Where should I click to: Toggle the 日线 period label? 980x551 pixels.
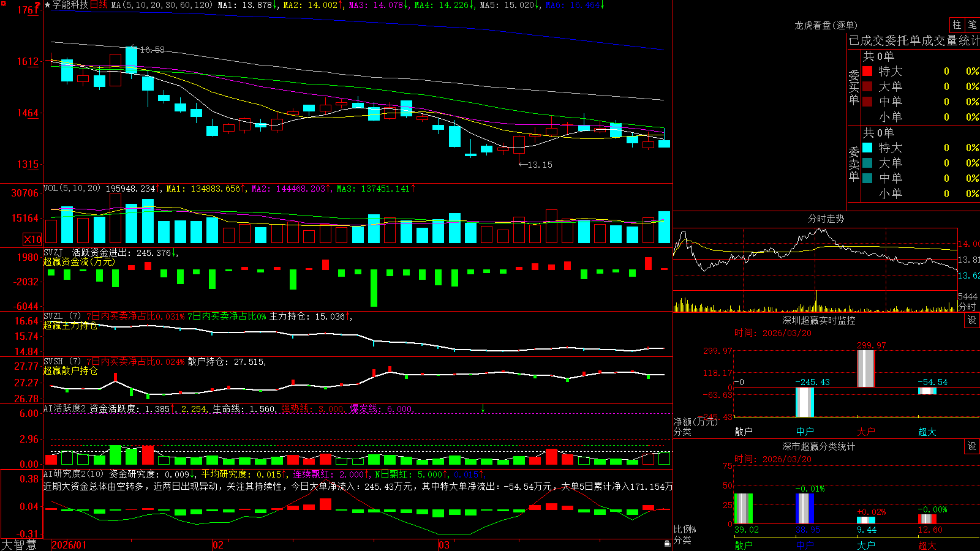(99, 5)
